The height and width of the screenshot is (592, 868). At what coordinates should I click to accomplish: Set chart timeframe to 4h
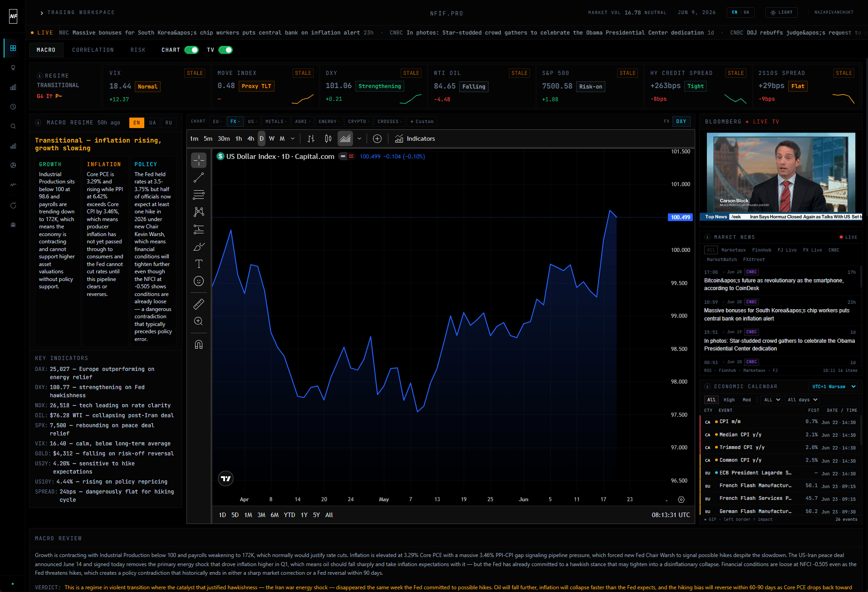(x=250, y=138)
